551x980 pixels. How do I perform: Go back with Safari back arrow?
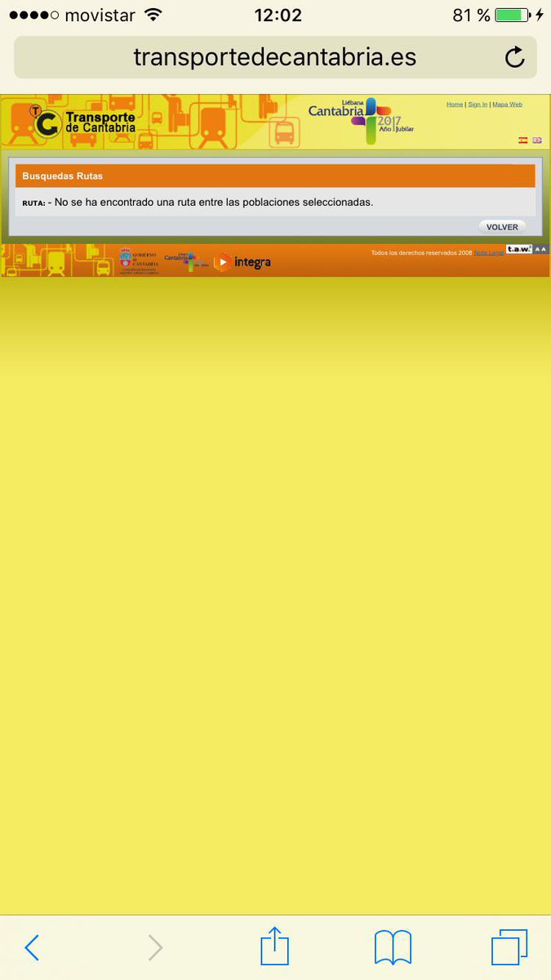[32, 947]
